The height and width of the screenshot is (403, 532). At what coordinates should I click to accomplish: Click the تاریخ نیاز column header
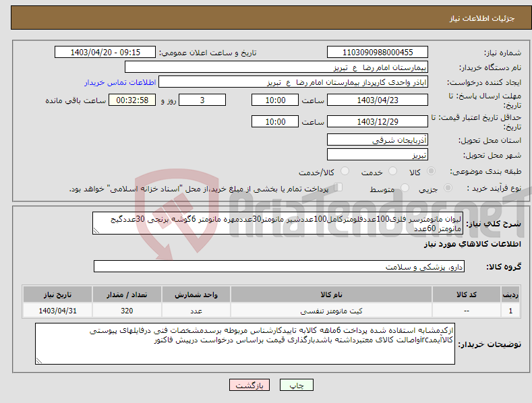[x=58, y=294]
